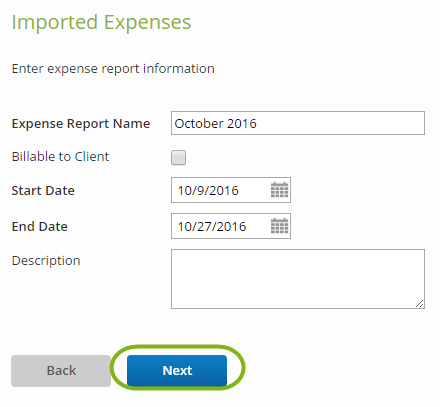Focus the Expense Report Name field
The height and width of the screenshot is (407, 440).
pyautogui.click(x=298, y=123)
